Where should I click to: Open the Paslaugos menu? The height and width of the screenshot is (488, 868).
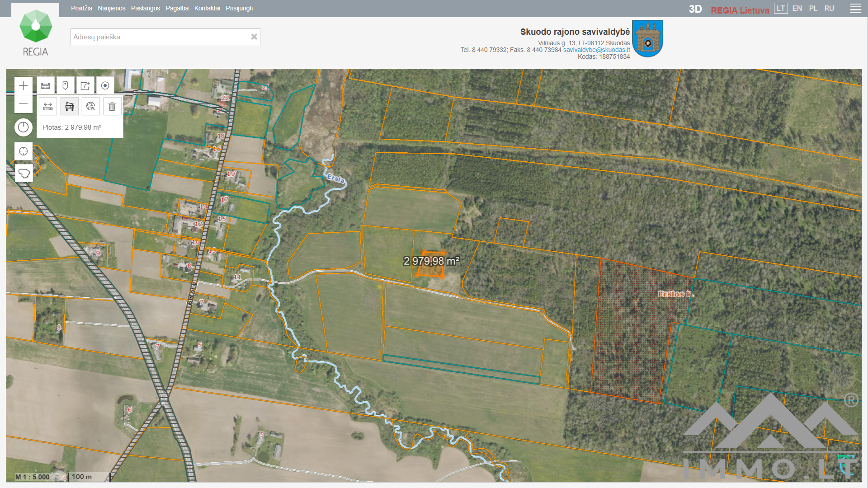click(146, 8)
